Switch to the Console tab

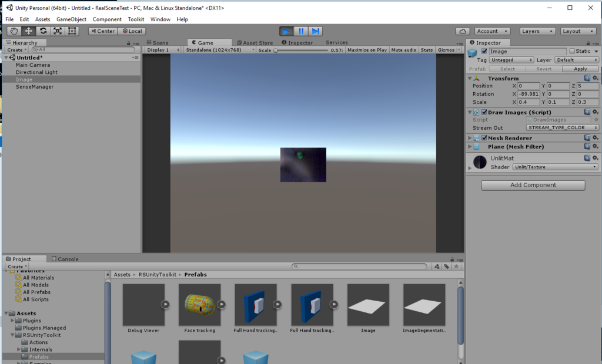click(x=65, y=259)
